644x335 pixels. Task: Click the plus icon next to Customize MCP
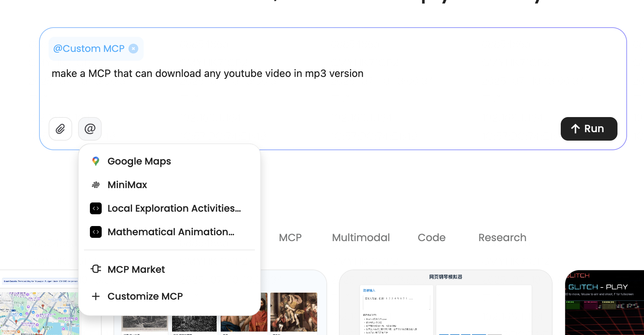pos(95,296)
